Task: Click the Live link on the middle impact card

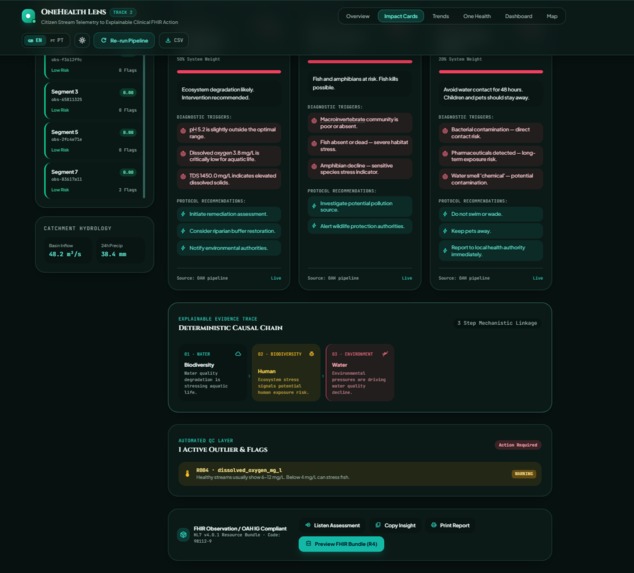Action: pyautogui.click(x=407, y=278)
